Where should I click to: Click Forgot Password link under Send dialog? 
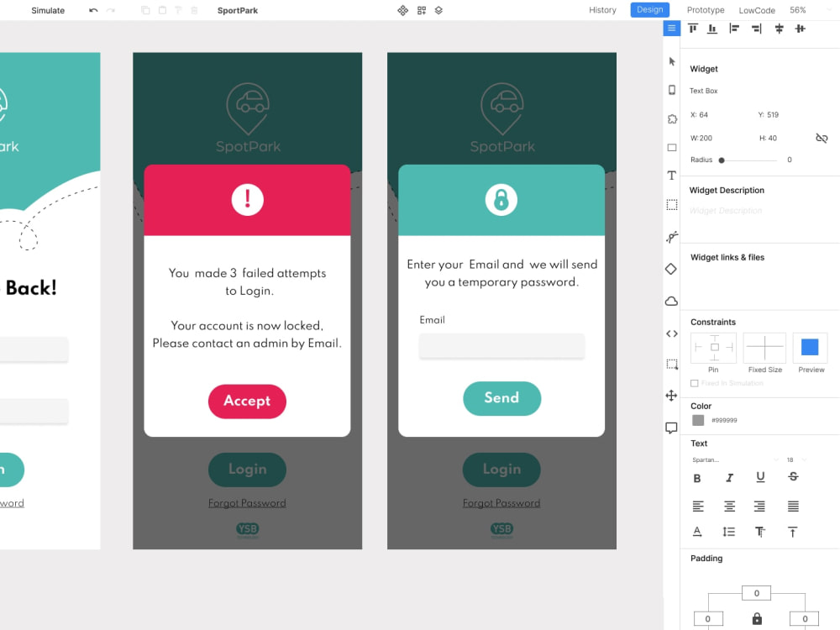pyautogui.click(x=501, y=503)
